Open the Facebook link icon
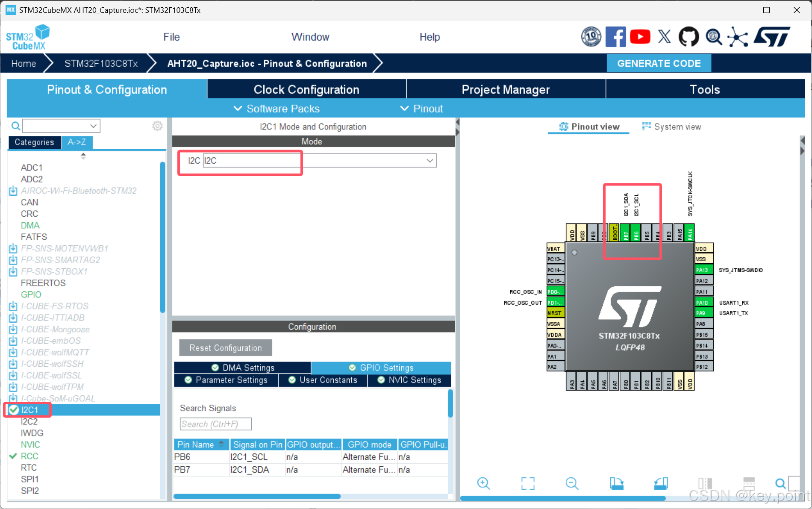 (615, 37)
